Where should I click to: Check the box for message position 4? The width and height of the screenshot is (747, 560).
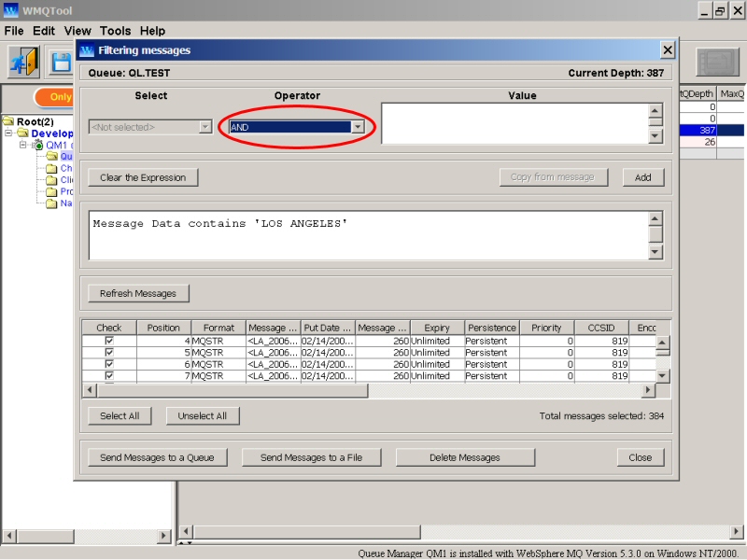coord(109,341)
